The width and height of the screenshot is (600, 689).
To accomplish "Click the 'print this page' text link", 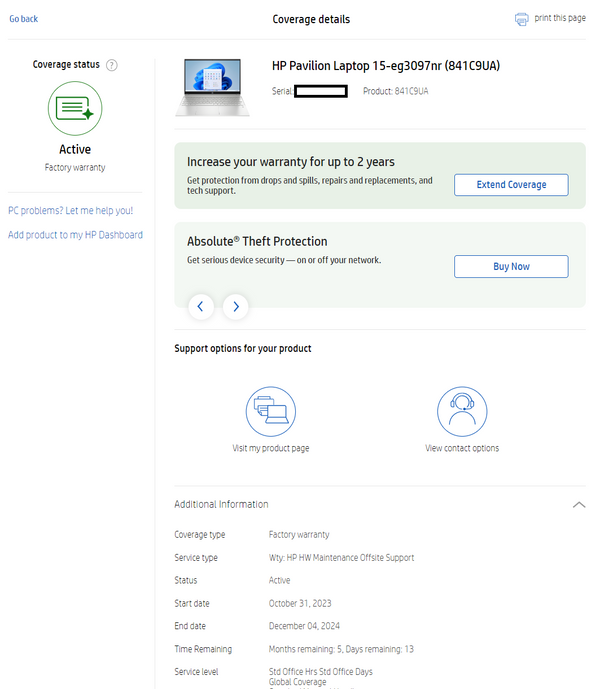I will click(x=560, y=19).
